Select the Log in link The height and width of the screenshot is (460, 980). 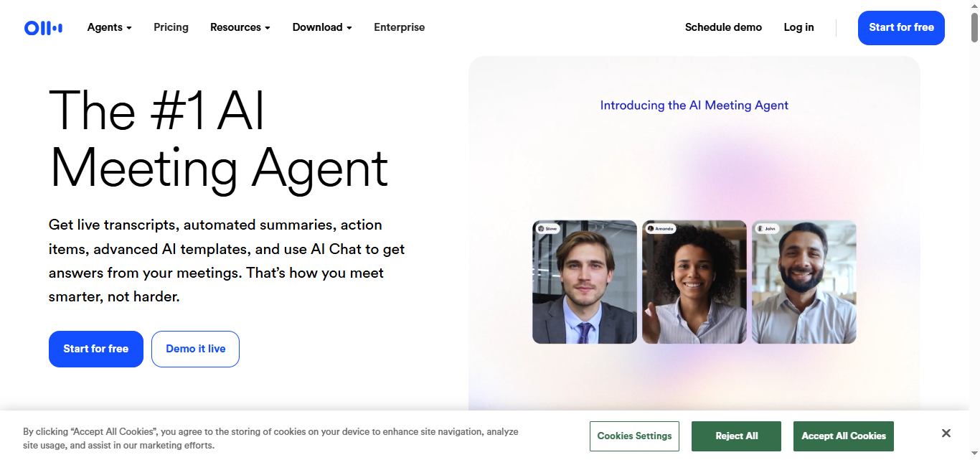pyautogui.click(x=798, y=27)
